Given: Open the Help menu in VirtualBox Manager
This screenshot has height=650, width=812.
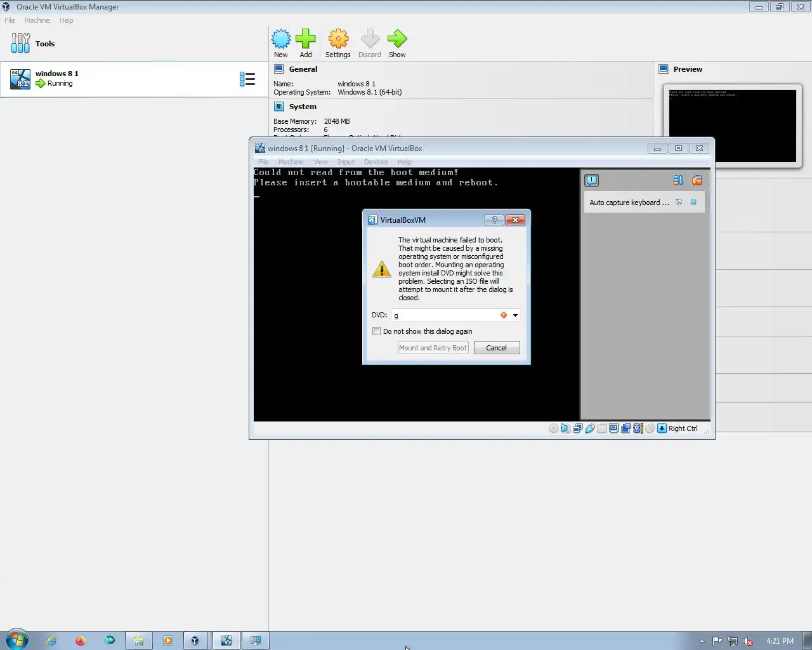Looking at the screenshot, I should click(x=67, y=20).
